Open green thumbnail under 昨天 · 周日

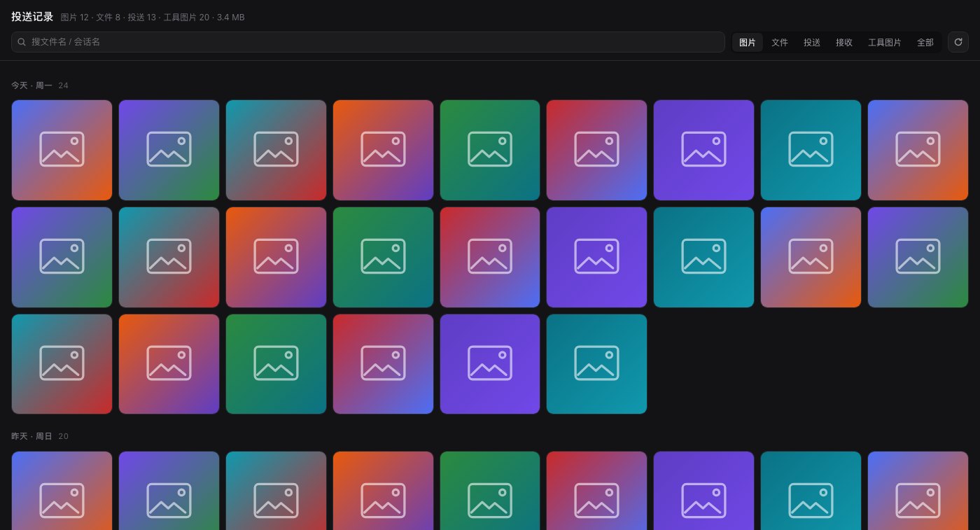[x=490, y=491]
